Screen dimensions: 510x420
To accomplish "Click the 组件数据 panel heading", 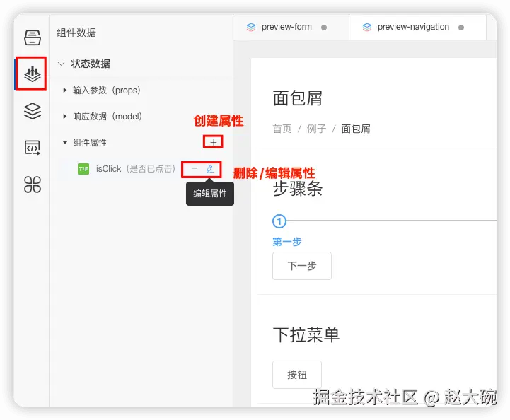I will coord(76,33).
